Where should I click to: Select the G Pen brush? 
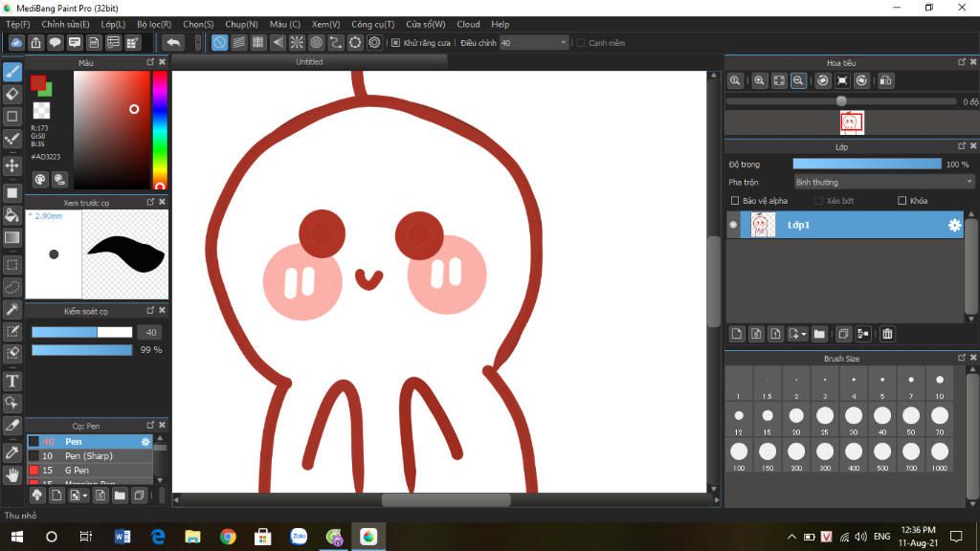tap(77, 471)
